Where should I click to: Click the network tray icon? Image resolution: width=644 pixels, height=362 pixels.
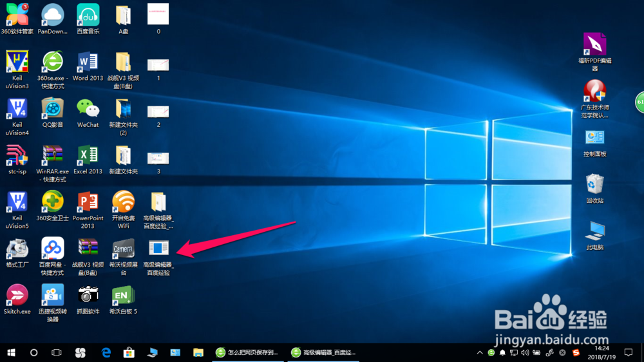tap(514, 352)
